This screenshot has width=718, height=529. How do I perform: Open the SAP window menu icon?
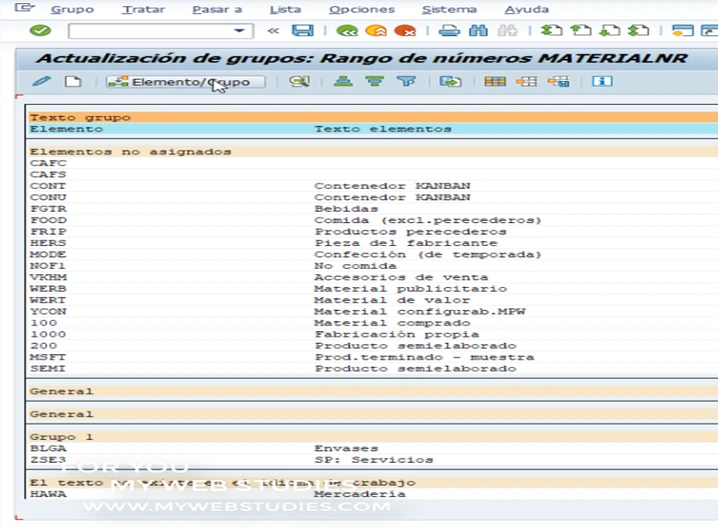(x=24, y=8)
